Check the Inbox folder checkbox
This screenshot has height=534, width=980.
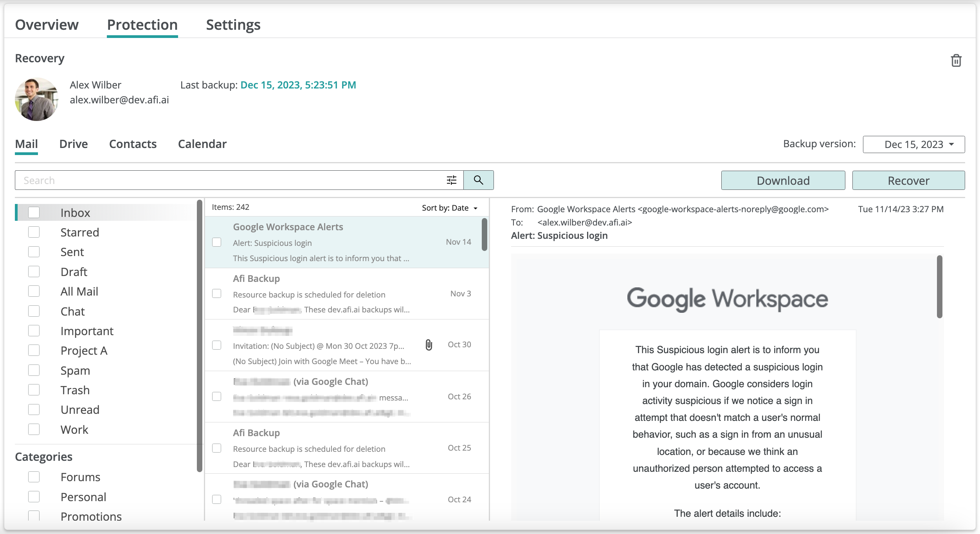(34, 213)
